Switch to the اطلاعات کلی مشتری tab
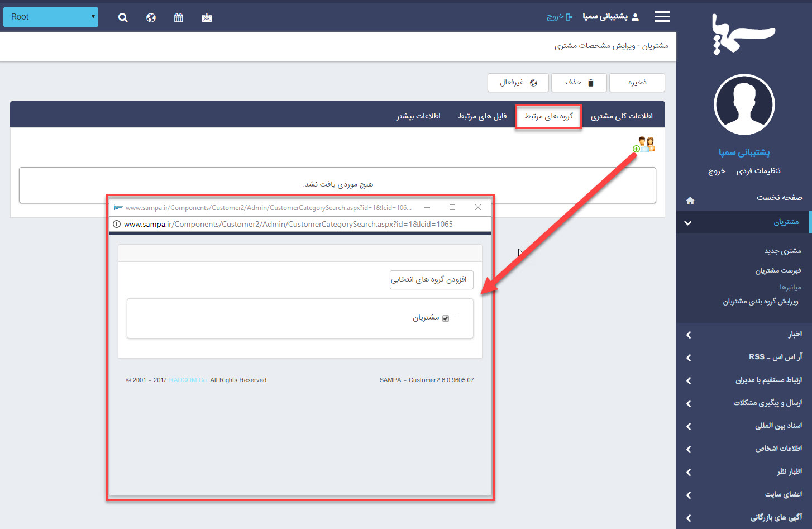Image resolution: width=812 pixels, height=529 pixels. [622, 116]
